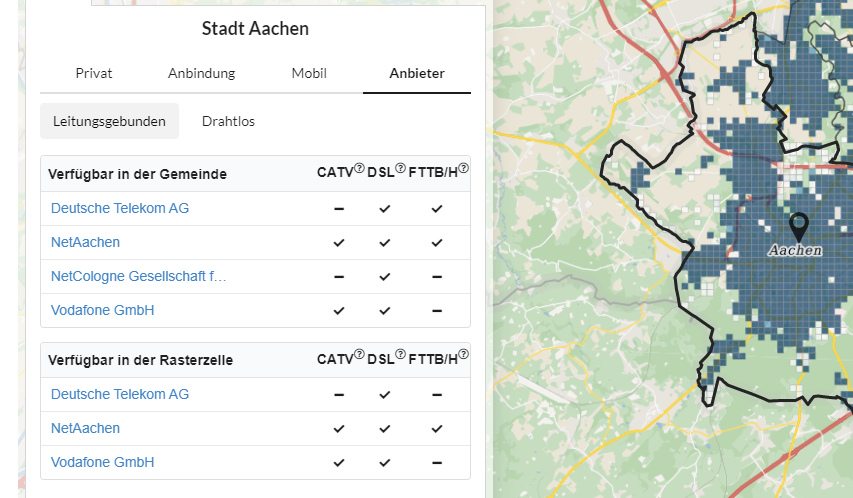This screenshot has width=853, height=498.
Task: Click 'Verfügbar in der Gemeinde' header
Action: (137, 174)
